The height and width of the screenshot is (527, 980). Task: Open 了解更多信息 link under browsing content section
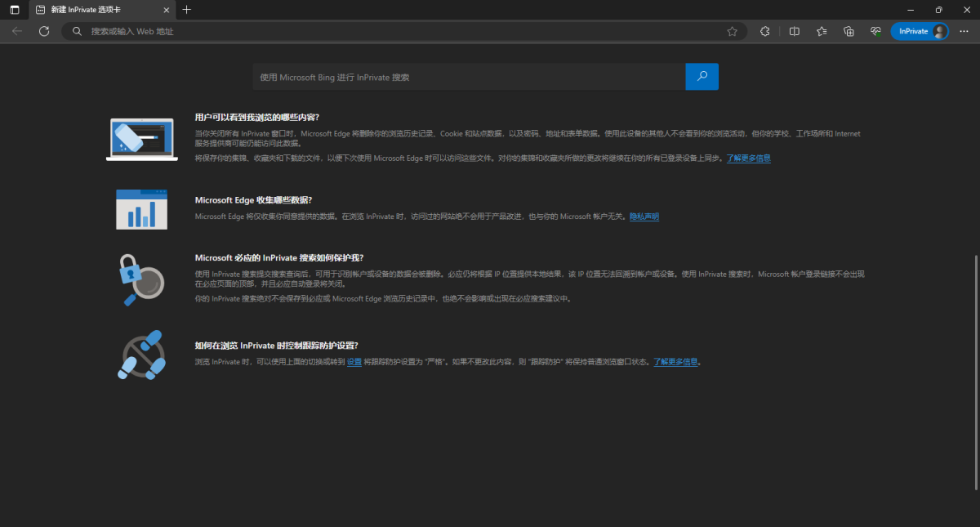(x=748, y=158)
